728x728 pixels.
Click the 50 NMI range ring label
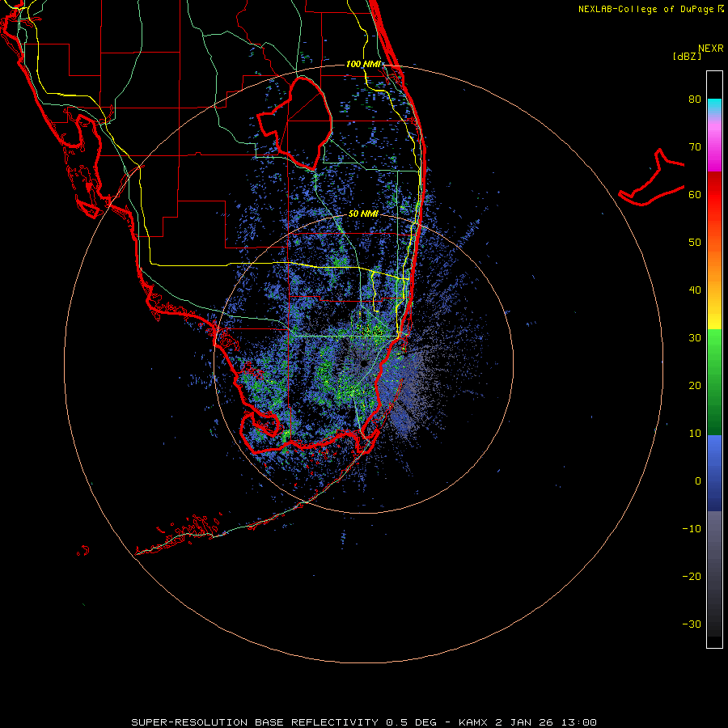click(363, 214)
